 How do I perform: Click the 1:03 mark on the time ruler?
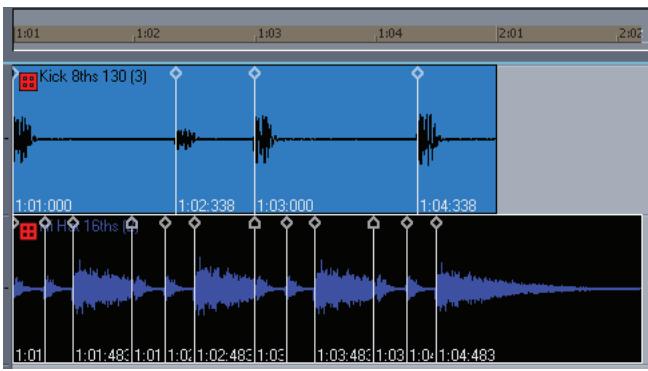point(269,33)
